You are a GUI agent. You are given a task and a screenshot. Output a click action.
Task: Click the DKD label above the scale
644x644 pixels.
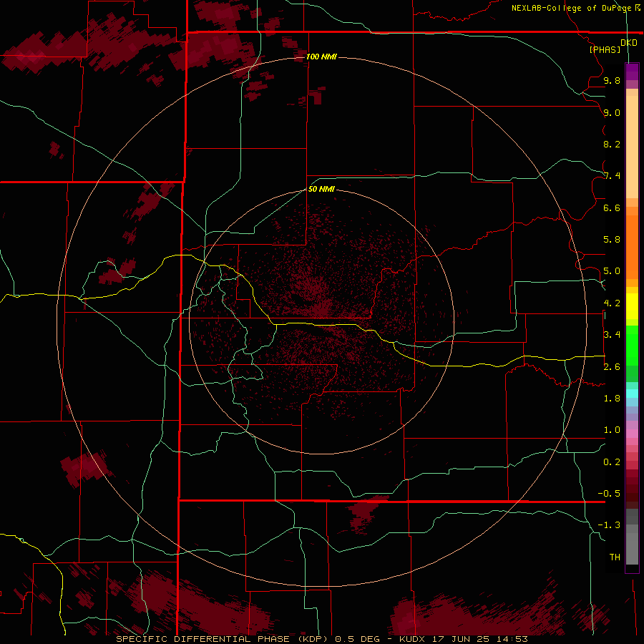click(629, 43)
